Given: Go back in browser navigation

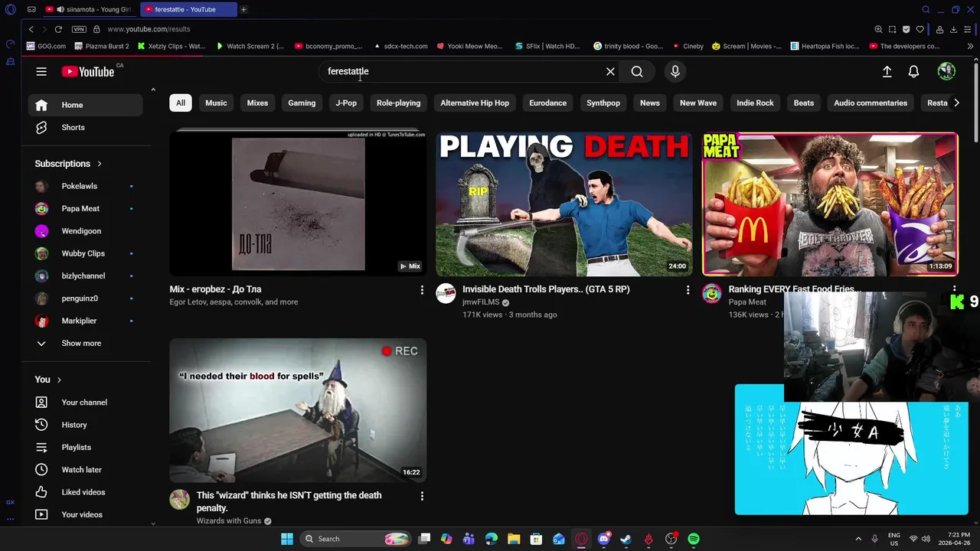Looking at the screenshot, I should point(31,29).
